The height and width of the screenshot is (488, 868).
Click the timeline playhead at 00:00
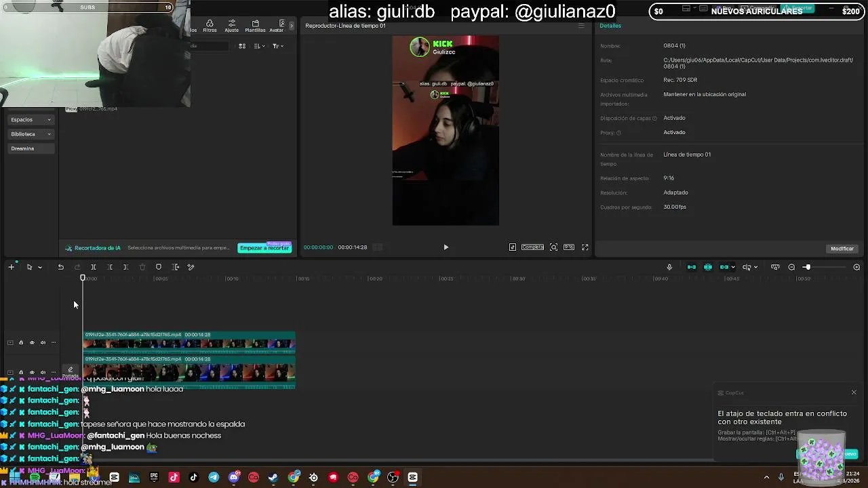83,278
